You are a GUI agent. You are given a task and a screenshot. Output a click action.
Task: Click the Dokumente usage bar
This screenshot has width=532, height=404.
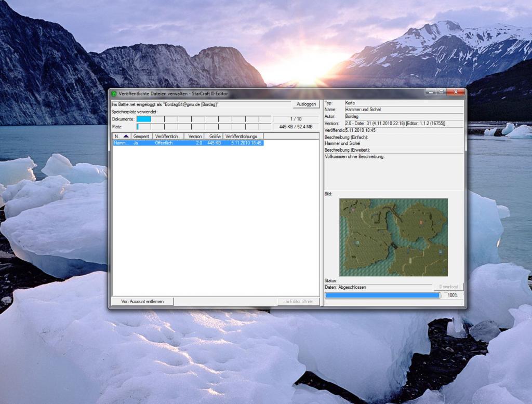click(204, 119)
